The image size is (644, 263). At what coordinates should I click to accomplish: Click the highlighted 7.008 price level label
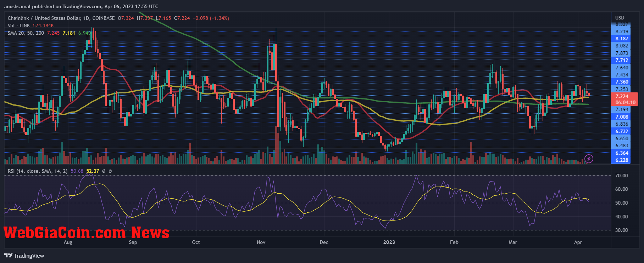click(x=622, y=117)
